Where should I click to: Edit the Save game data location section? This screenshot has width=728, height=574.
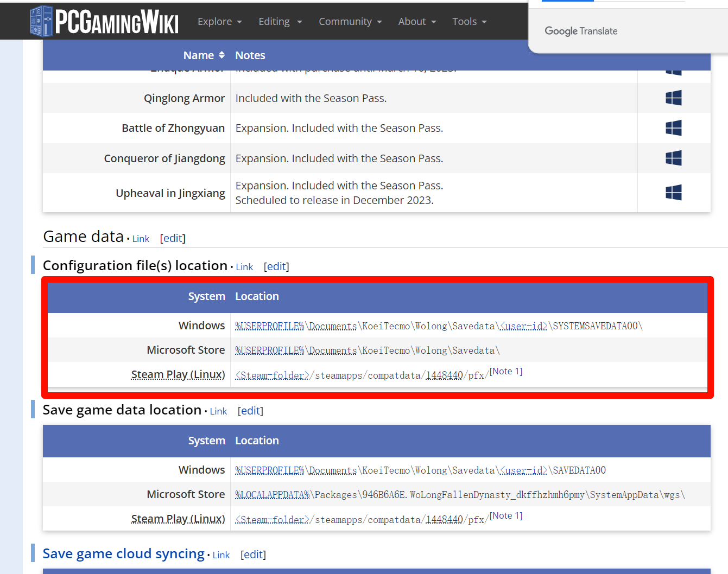point(250,411)
